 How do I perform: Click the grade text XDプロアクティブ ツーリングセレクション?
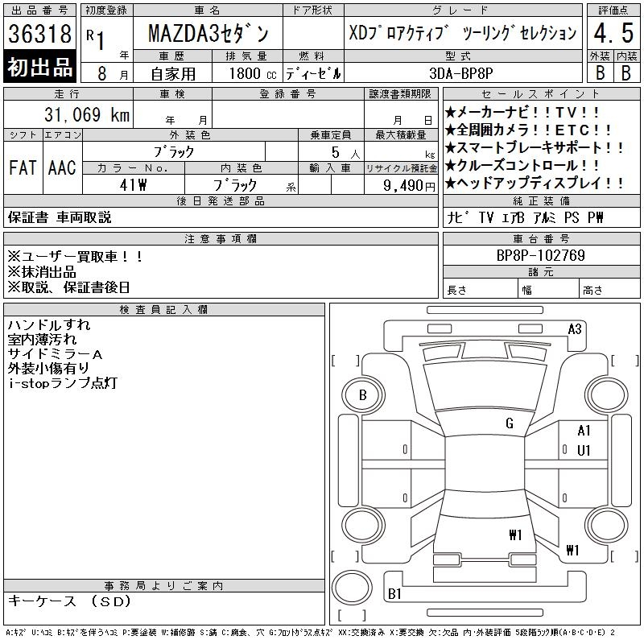(x=463, y=33)
